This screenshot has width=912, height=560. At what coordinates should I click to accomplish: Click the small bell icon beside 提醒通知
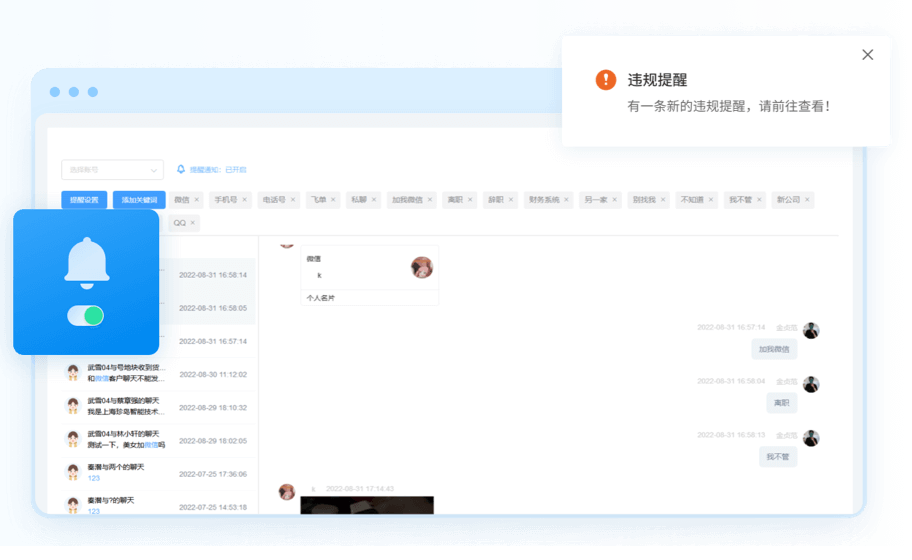[181, 170]
